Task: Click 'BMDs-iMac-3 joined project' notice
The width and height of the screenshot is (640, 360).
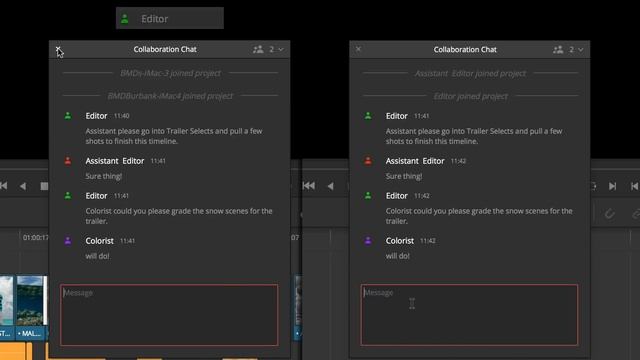Action: pyautogui.click(x=170, y=73)
